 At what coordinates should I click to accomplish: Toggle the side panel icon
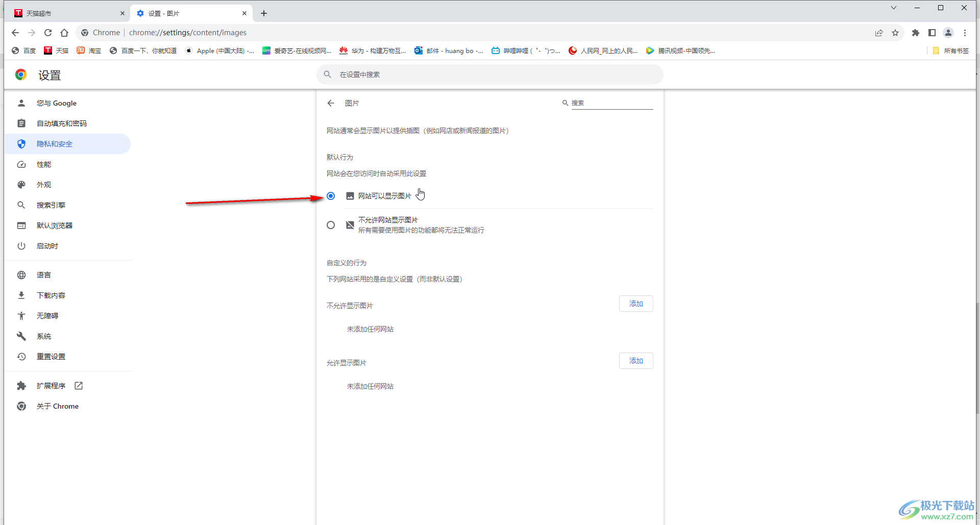pos(932,33)
